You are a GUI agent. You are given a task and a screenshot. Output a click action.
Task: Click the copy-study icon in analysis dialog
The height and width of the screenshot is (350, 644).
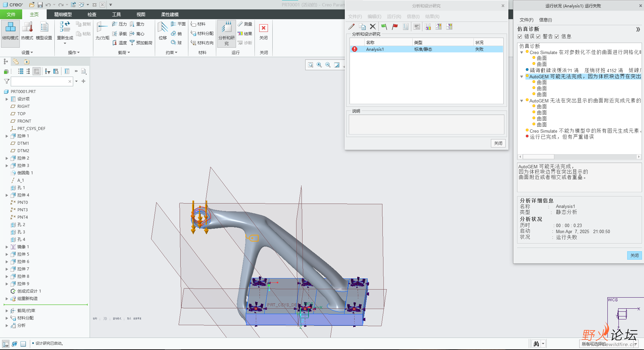pos(362,27)
